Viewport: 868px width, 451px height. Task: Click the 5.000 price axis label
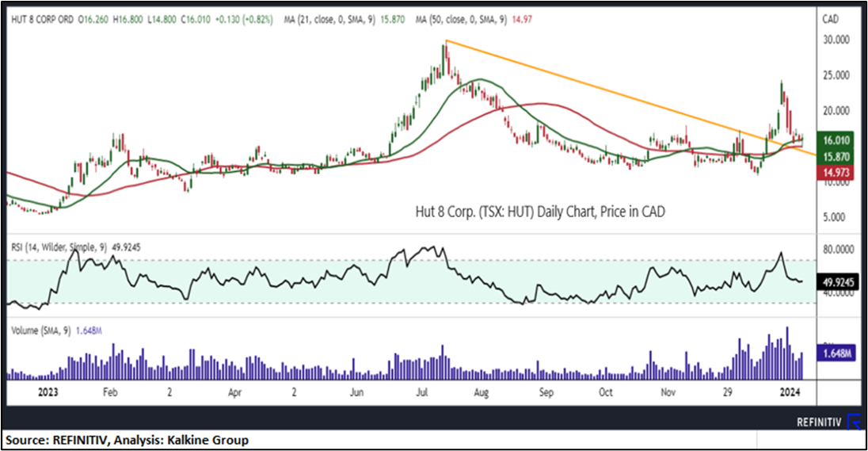(836, 217)
